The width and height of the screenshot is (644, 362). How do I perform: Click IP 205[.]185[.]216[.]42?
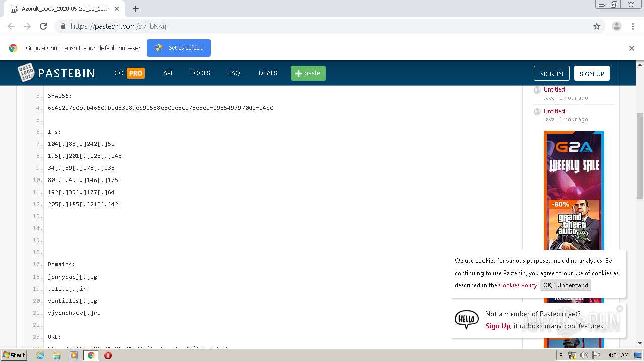pos(83,204)
